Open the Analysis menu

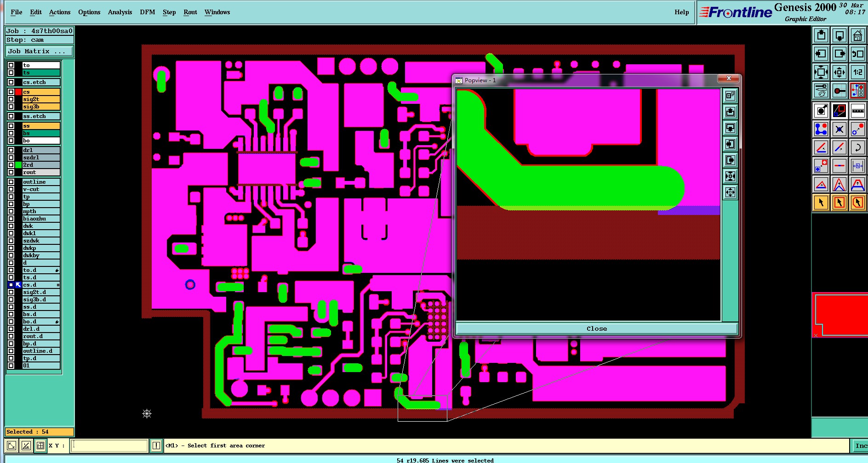[120, 12]
